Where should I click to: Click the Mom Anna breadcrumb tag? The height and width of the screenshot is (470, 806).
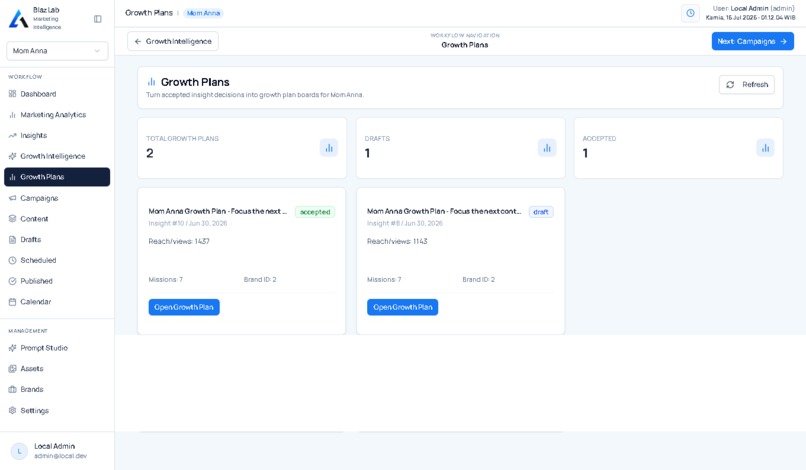click(x=204, y=13)
